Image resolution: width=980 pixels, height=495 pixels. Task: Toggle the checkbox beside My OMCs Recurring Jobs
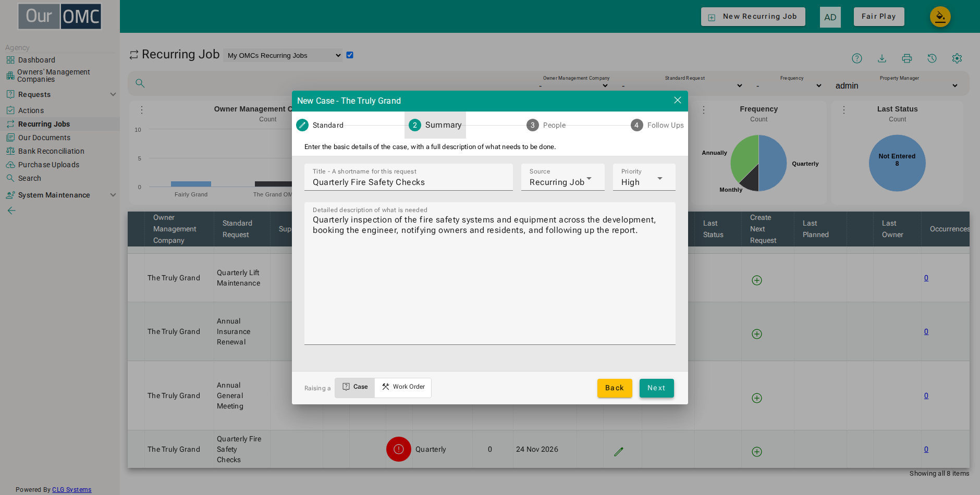pos(350,55)
